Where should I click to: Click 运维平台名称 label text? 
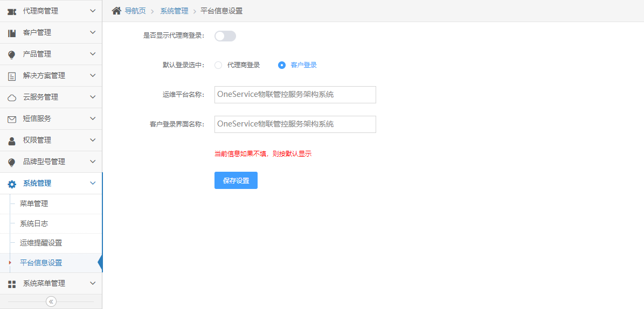click(x=184, y=95)
